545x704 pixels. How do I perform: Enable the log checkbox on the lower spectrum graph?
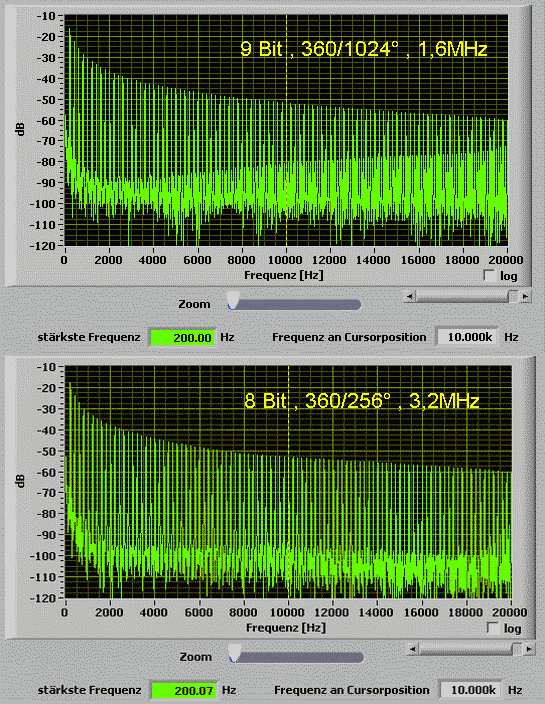(492, 628)
